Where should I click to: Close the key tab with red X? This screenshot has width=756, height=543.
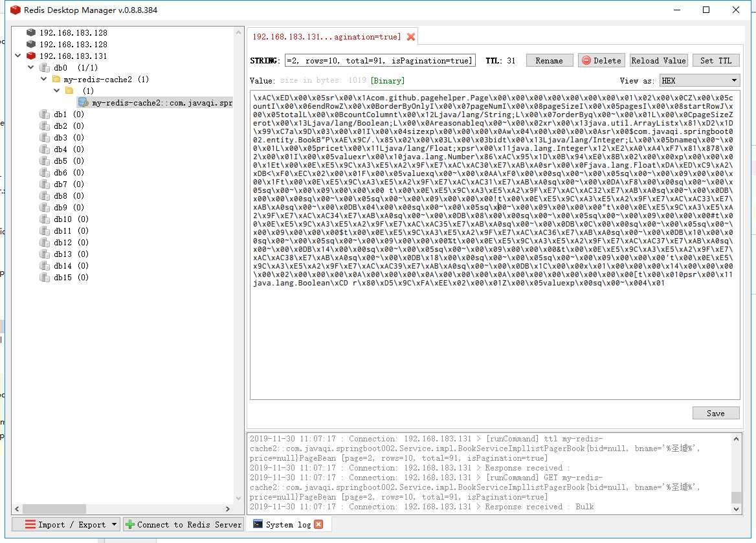(411, 37)
